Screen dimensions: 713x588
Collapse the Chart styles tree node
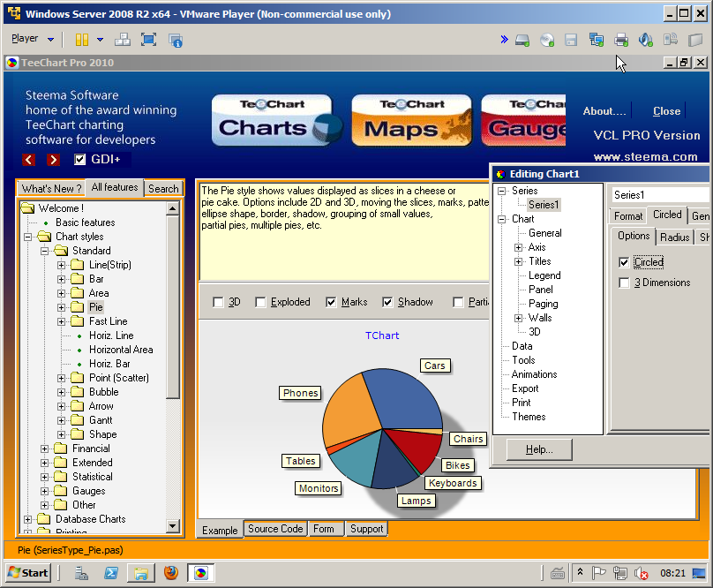[x=27, y=237]
